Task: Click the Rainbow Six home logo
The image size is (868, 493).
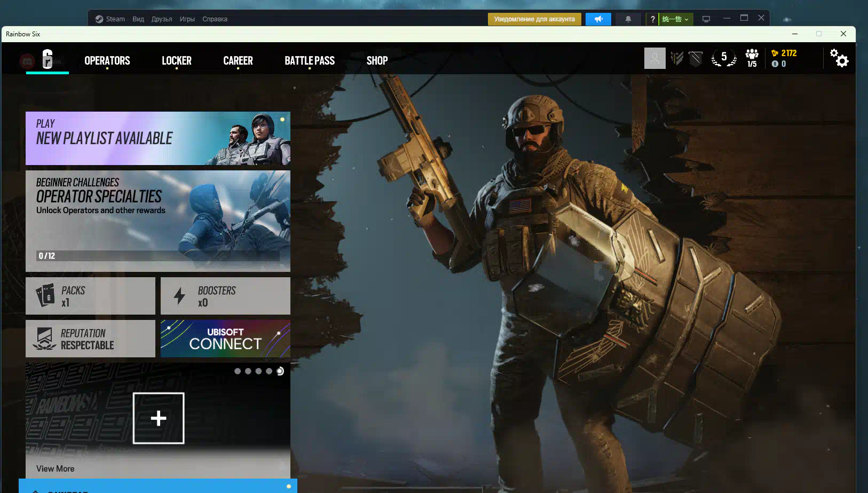Action: pos(48,59)
